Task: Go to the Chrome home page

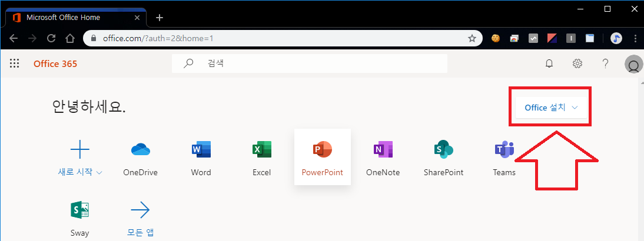Action: [x=70, y=39]
